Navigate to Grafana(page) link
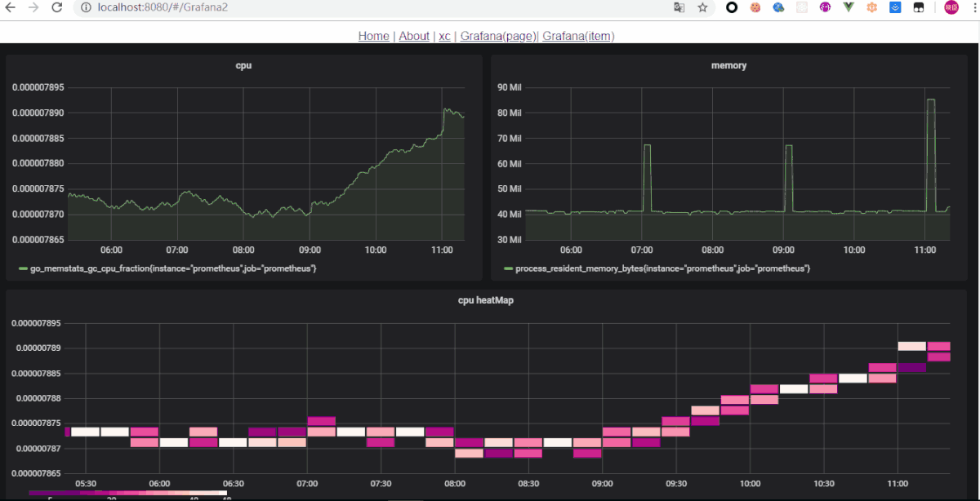Image resolution: width=980 pixels, height=501 pixels. 497,36
